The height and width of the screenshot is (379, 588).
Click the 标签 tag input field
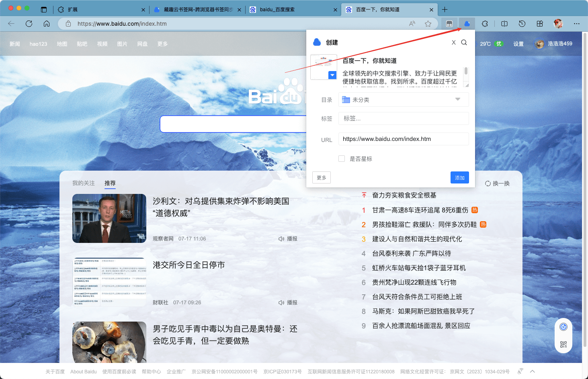(403, 118)
